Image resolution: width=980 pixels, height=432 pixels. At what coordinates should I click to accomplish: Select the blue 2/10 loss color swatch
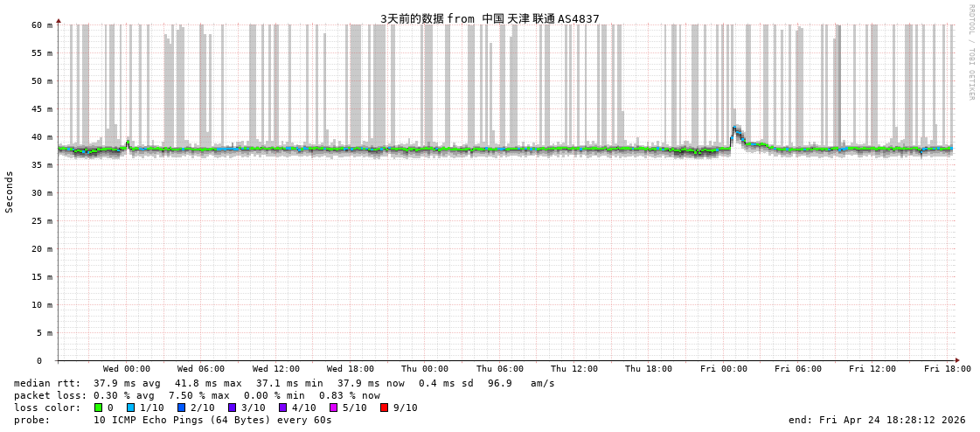tap(182, 408)
